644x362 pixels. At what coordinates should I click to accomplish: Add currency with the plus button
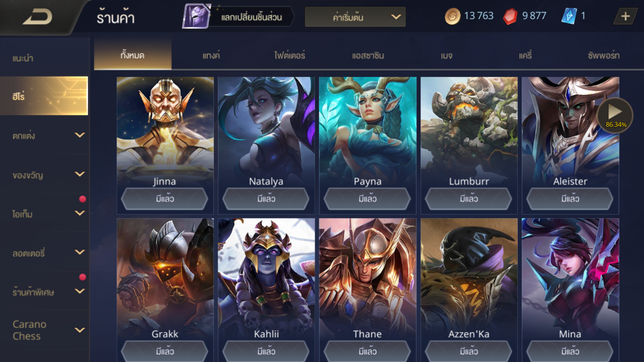tap(625, 16)
